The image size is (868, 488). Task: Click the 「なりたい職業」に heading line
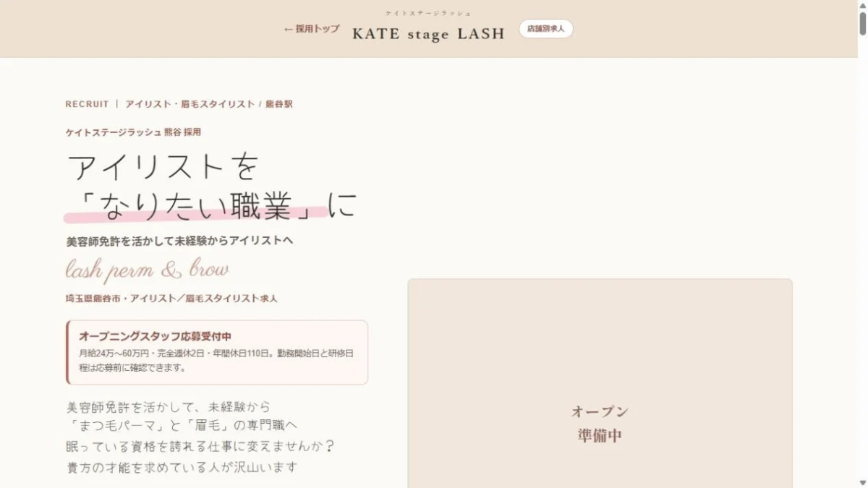[x=211, y=206]
